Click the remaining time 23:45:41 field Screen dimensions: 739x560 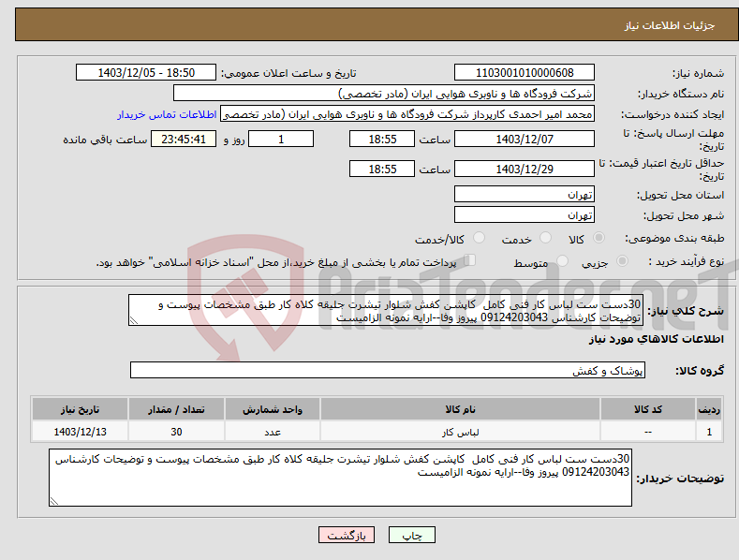click(x=184, y=139)
